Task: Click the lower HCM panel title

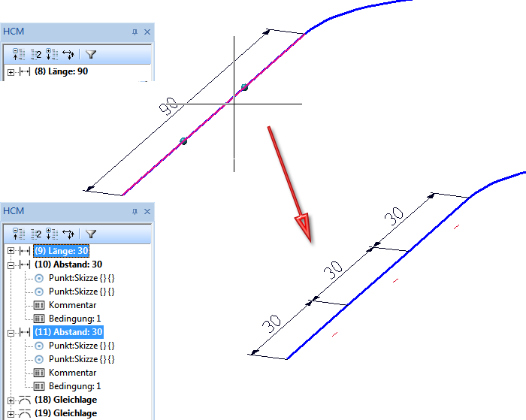Action: click(14, 211)
